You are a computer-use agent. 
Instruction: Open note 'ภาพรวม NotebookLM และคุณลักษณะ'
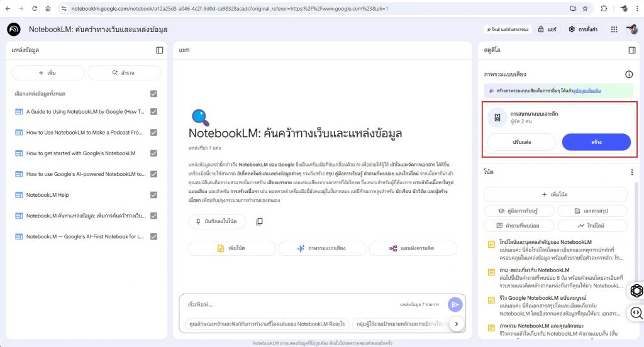555,330
